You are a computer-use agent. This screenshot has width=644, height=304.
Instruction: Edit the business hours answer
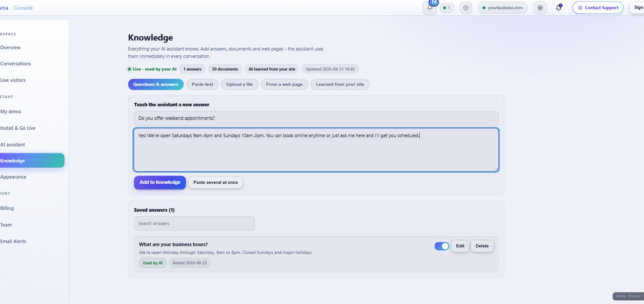coord(460,246)
